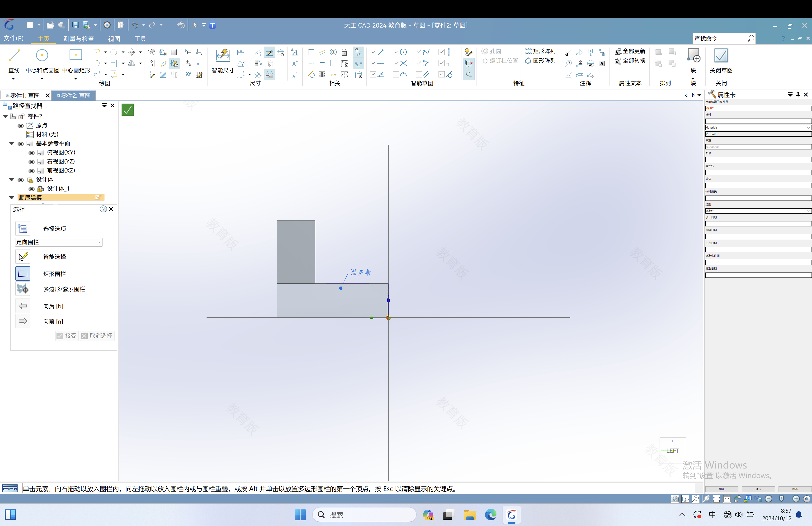Image resolution: width=812 pixels, height=526 pixels.
Task: Click the 块 block insert icon
Action: (693, 55)
